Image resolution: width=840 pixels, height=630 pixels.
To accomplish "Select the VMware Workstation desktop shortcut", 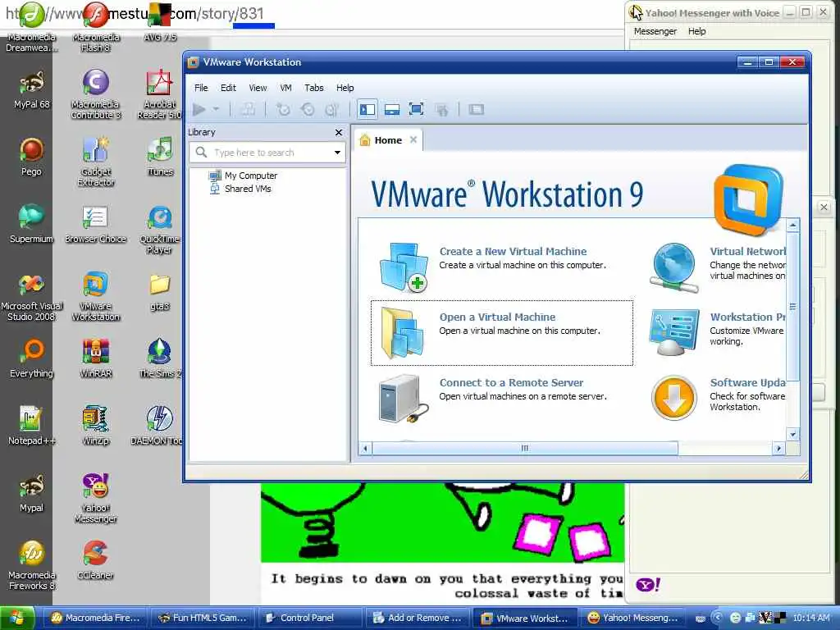I will click(95, 295).
